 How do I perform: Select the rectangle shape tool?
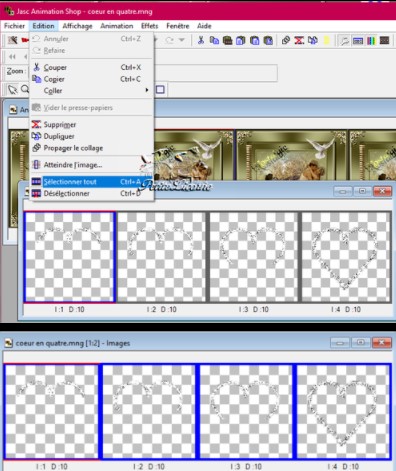[160, 89]
